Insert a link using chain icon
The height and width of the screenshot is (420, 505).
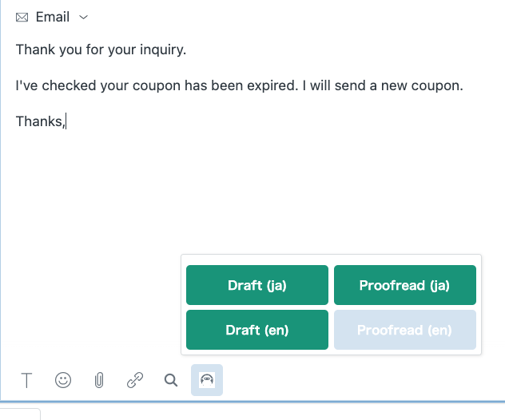[x=135, y=380]
